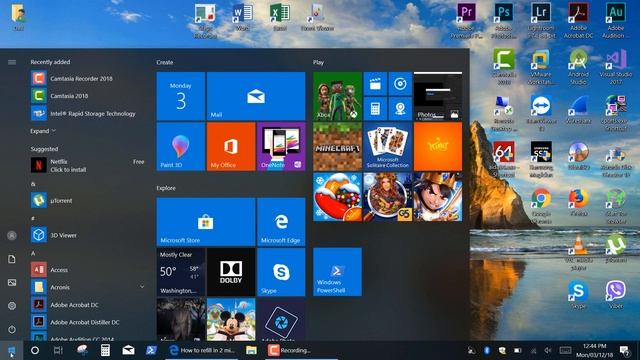Open the Excel desktop shortcut
Image resolution: width=640 pixels, height=360 pixels.
pos(280,17)
